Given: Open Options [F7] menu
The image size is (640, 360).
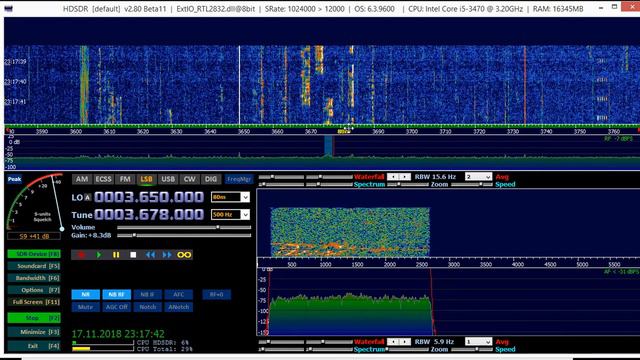Looking at the screenshot, I should [x=34, y=290].
